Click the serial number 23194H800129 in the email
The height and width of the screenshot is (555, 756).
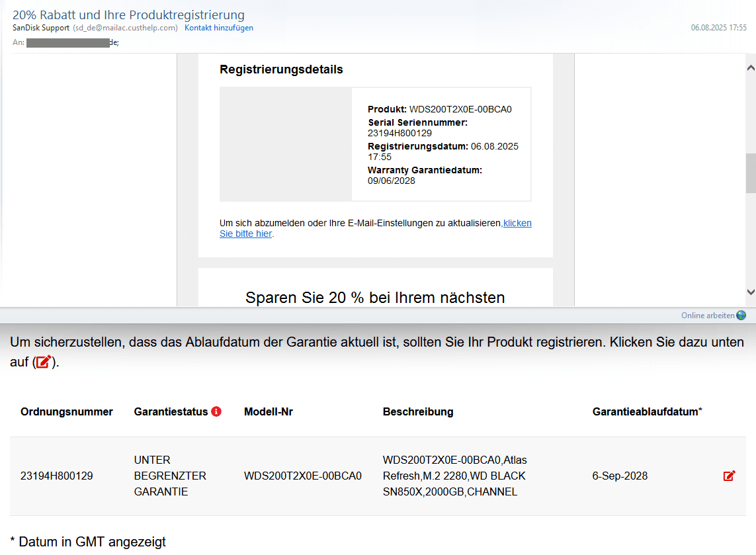[399, 133]
